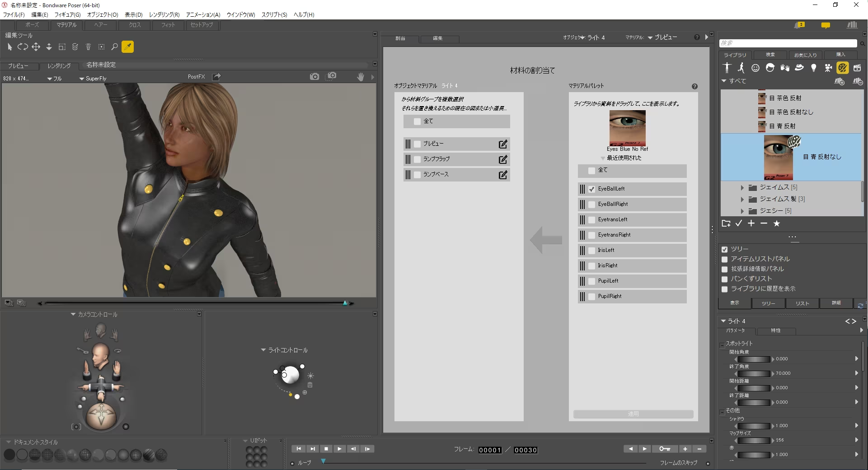Click the render camera icon
The height and width of the screenshot is (470, 868).
314,77
